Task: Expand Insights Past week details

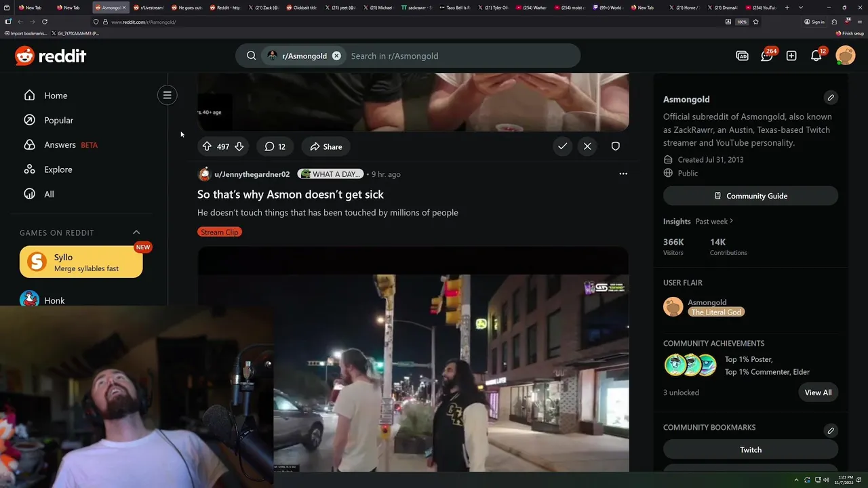Action: coord(714,221)
